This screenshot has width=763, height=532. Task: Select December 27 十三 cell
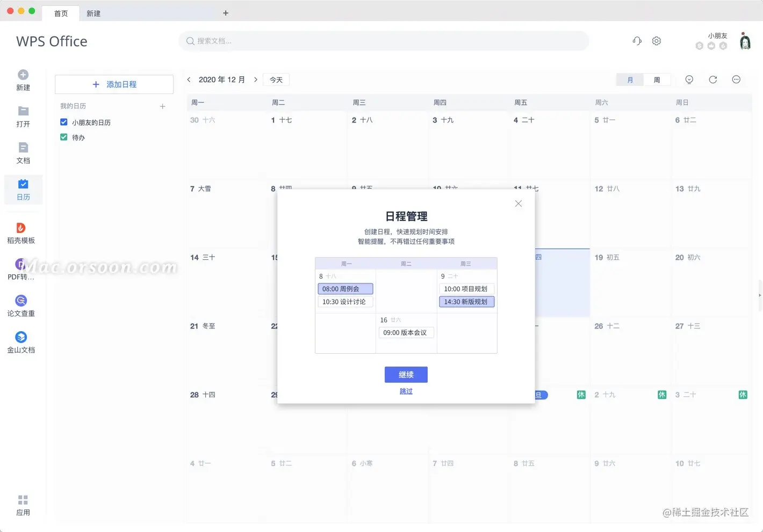pos(711,351)
